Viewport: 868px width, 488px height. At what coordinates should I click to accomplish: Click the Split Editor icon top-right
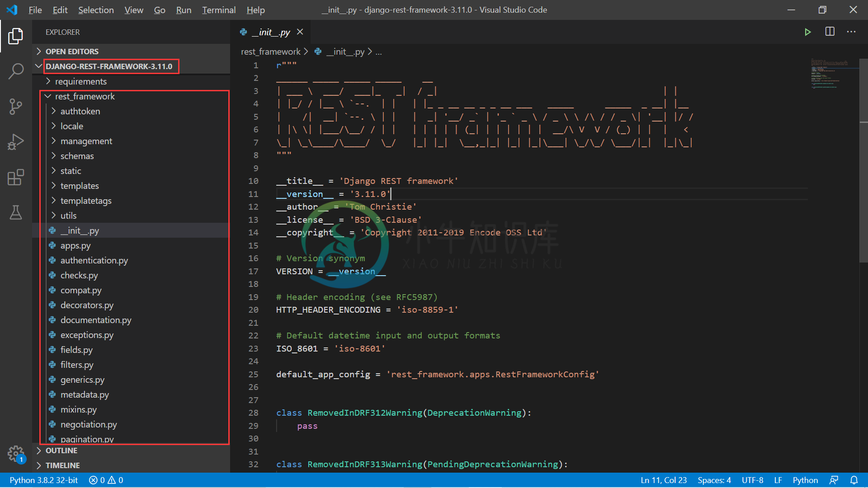[830, 32]
